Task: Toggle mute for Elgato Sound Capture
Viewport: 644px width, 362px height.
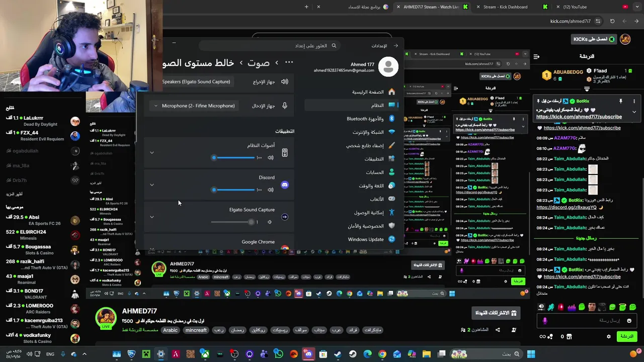Action: (270, 222)
